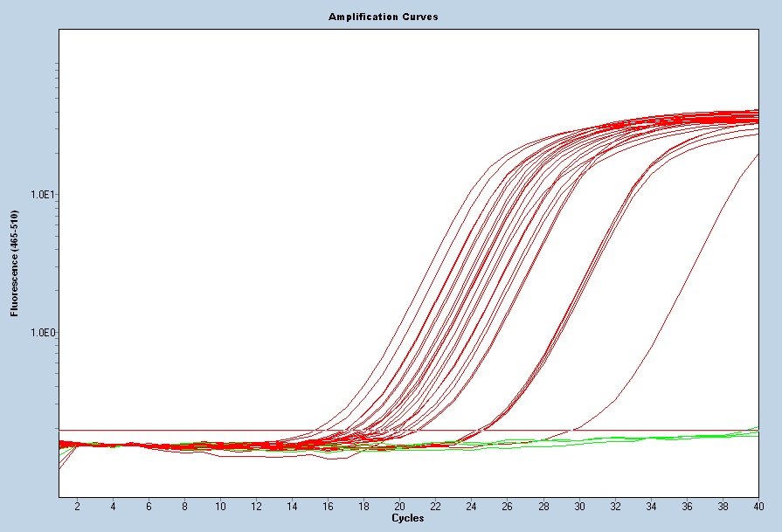The width and height of the screenshot is (782, 532).
Task: Click the cycle 40 x-axis tick label
Action: (x=758, y=506)
